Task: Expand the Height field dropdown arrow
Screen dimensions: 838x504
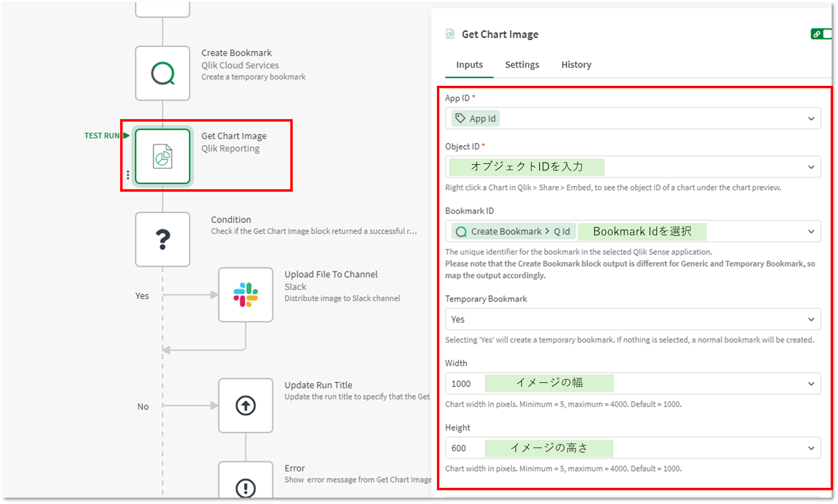Action: coord(811,448)
